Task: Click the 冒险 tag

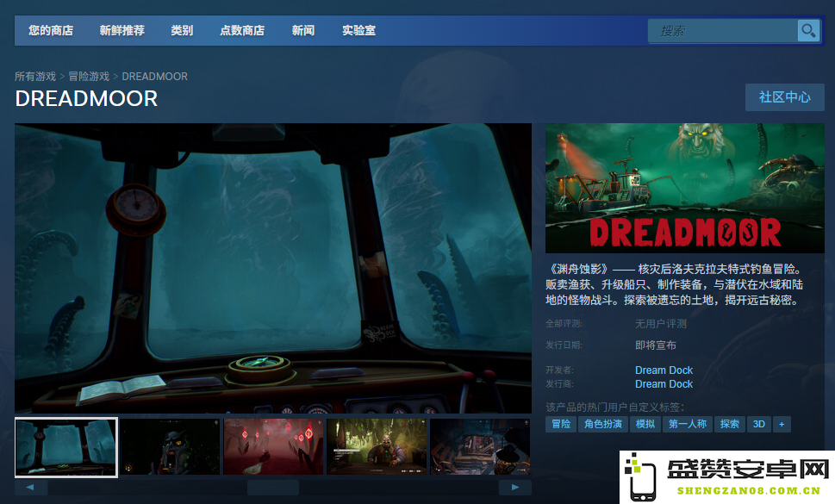Action: coord(561,424)
